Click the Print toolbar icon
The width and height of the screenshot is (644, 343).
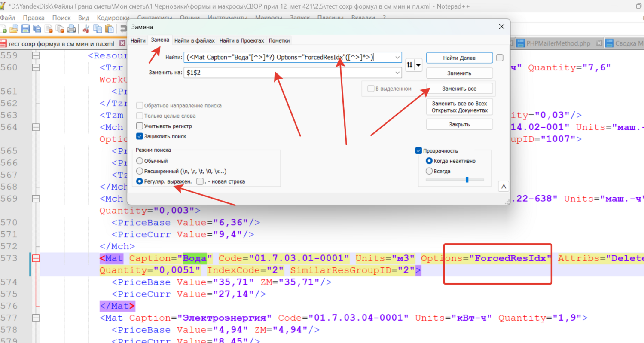[71, 29]
